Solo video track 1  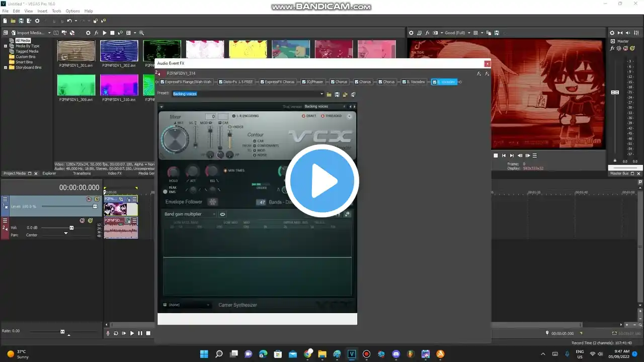click(97, 199)
